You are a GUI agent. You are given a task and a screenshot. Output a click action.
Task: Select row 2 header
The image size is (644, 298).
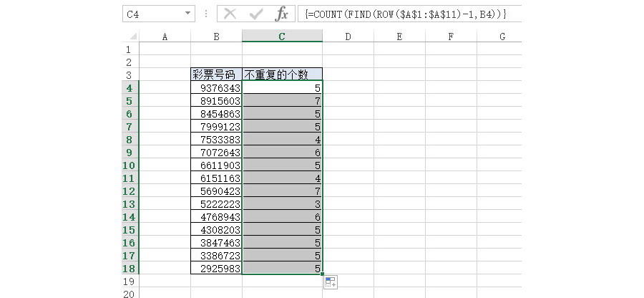pos(131,62)
